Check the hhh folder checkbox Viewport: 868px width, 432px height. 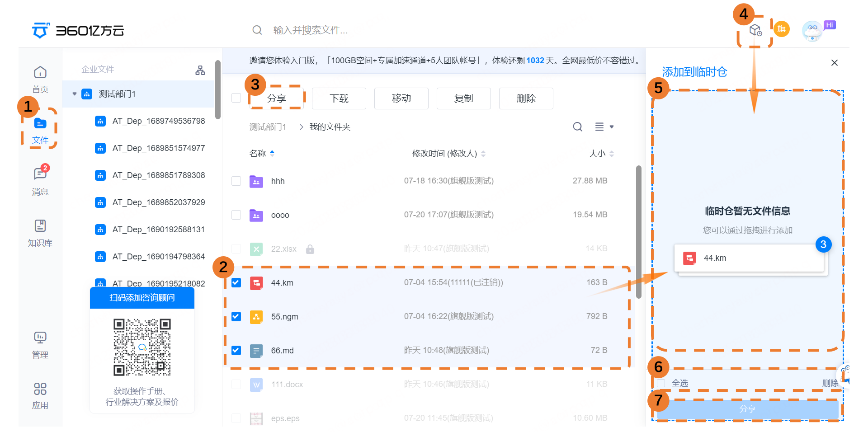[x=236, y=181]
